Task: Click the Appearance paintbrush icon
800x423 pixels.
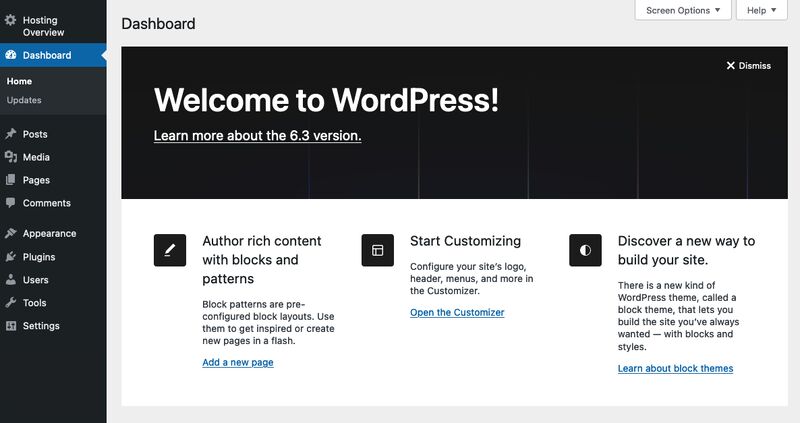Action: [x=10, y=233]
